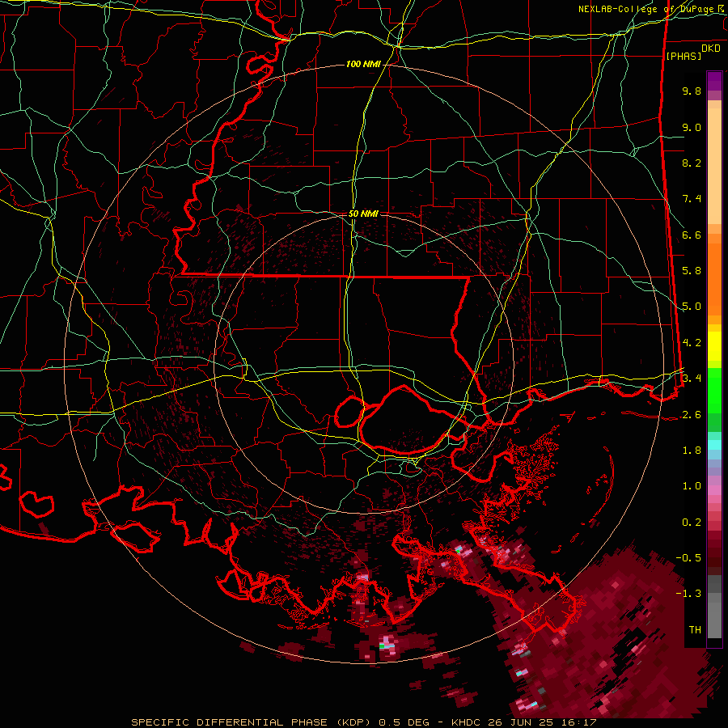Screen dimensions: 728x728
Task: Click the 100 NMI range ring label
Action: (363, 64)
